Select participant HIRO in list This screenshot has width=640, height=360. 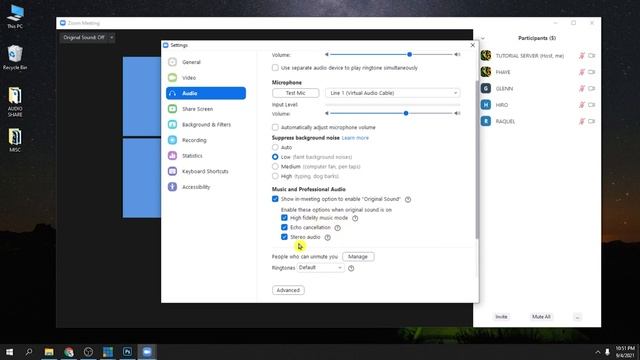pyautogui.click(x=537, y=105)
